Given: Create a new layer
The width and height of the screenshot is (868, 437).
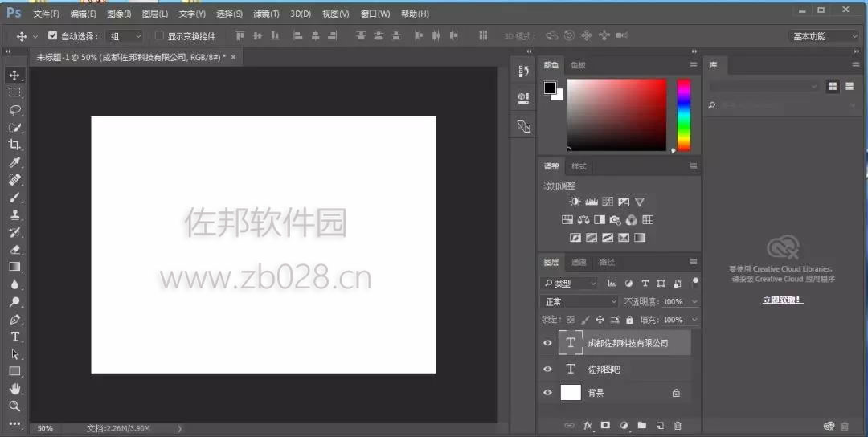Looking at the screenshot, I should pos(660,425).
